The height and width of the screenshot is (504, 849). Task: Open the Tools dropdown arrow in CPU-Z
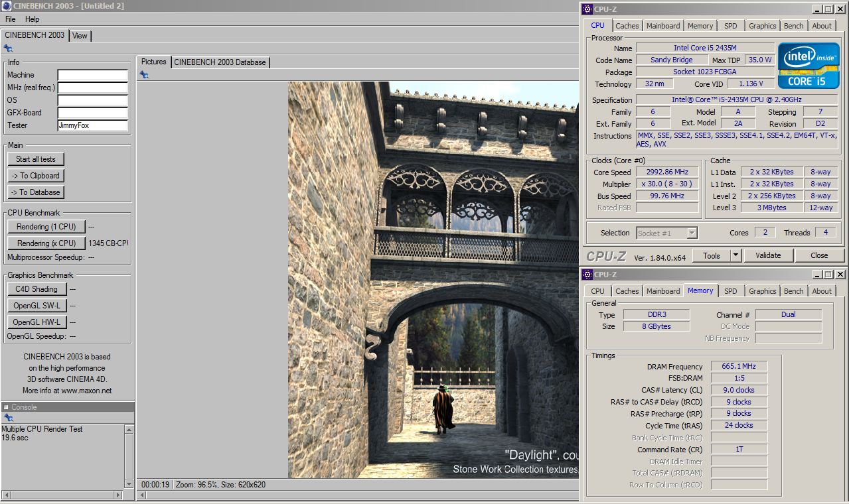click(x=735, y=255)
